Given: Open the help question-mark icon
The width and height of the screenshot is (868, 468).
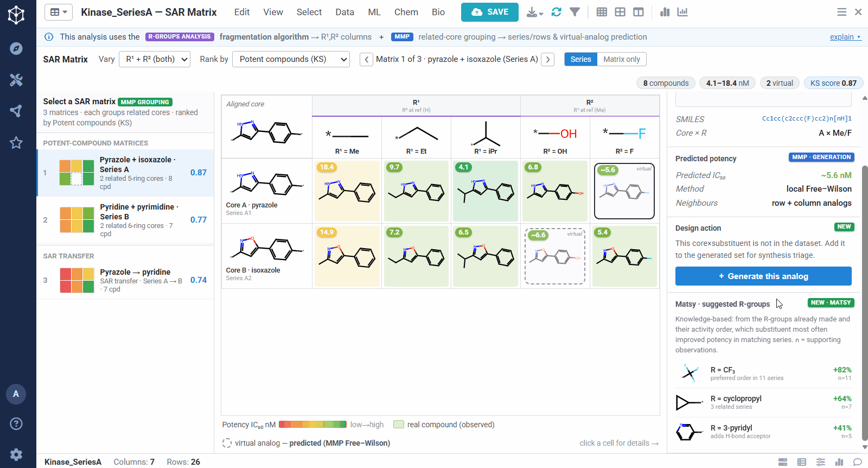Looking at the screenshot, I should [x=16, y=423].
